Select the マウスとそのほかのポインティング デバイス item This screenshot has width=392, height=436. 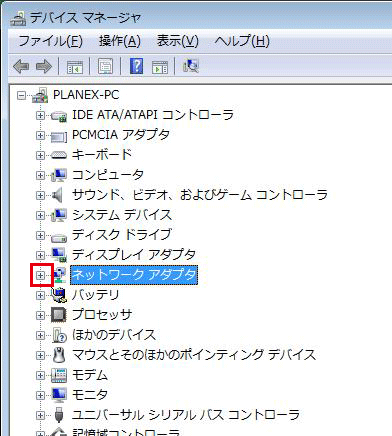click(194, 355)
